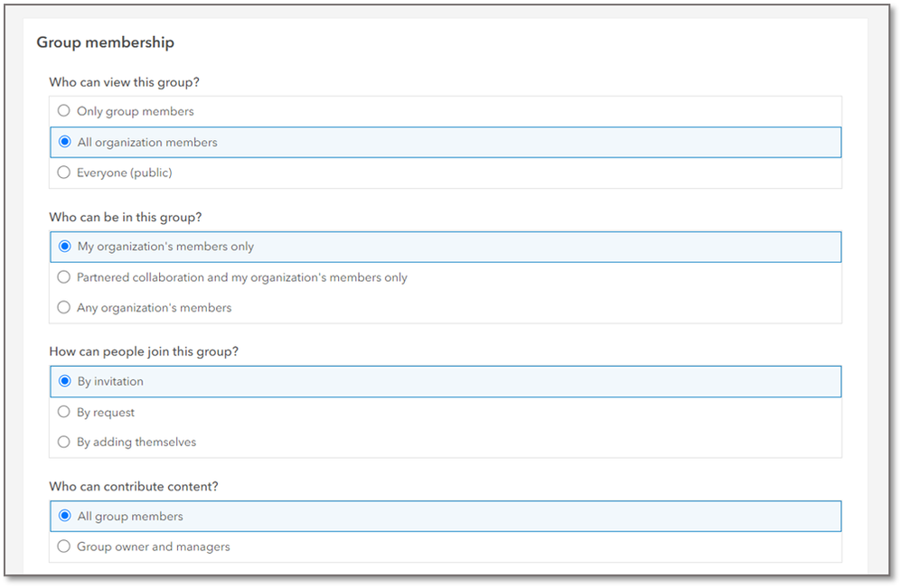Click the Any organization's members option row

(362, 307)
